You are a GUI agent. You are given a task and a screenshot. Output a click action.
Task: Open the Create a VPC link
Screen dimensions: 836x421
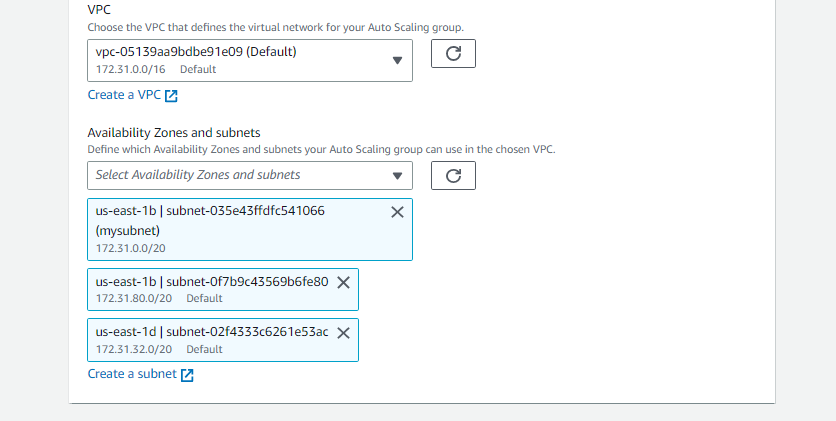pos(124,95)
